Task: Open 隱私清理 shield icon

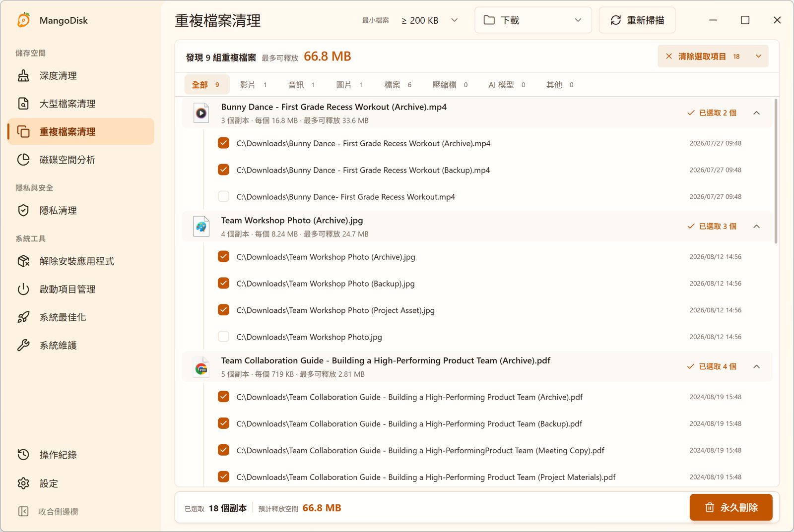Action: 23,210
